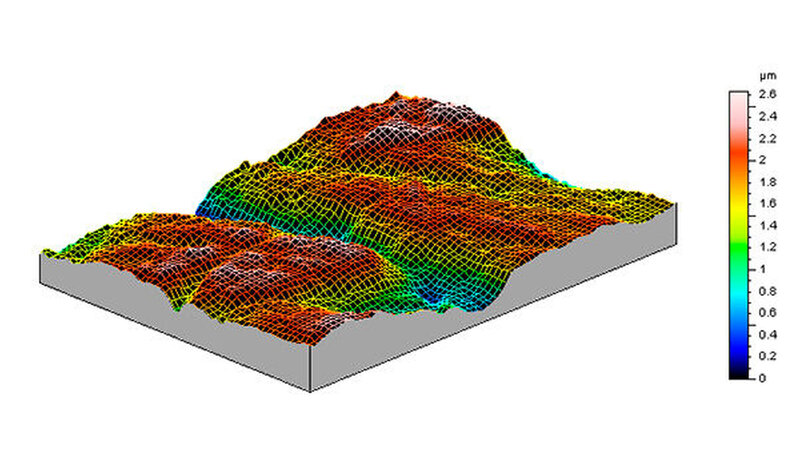Screen dimensions: 800x451
Task: Click the 1.2 scale label
Action: pos(767,247)
